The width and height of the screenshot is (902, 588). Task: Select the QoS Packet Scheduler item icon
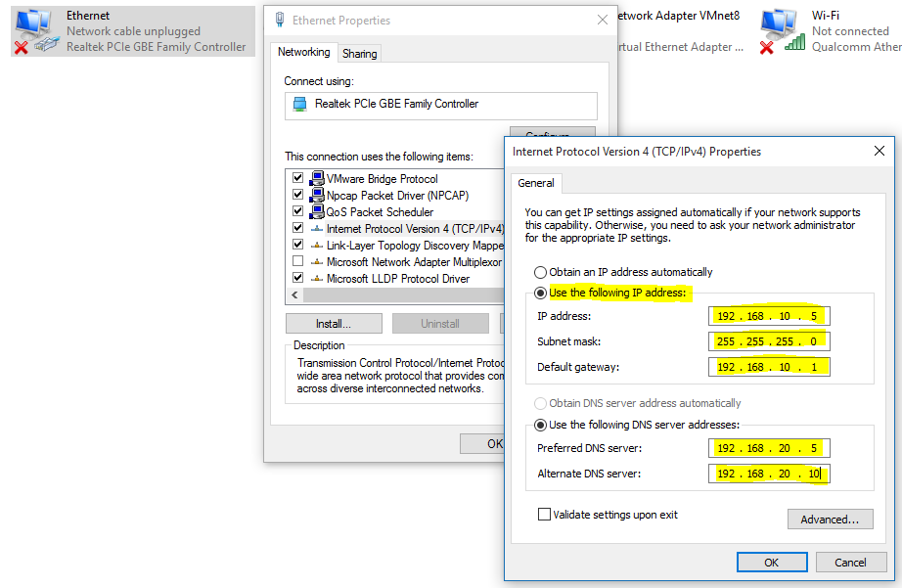[x=317, y=212]
